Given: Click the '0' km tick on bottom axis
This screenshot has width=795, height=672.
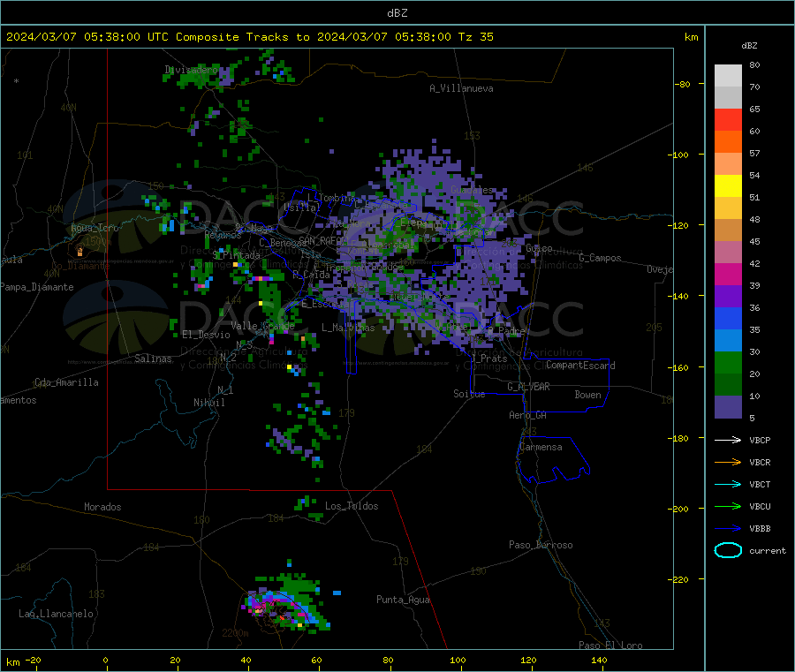Looking at the screenshot, I should coord(105,661).
